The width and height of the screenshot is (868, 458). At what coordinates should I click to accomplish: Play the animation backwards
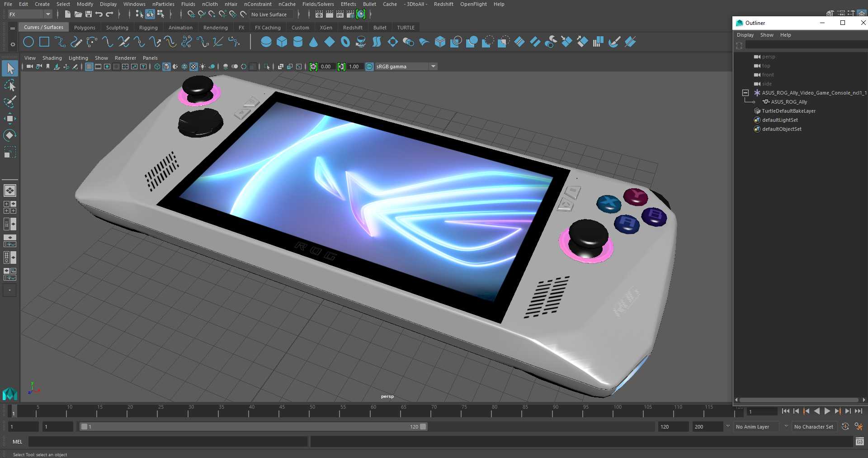point(816,411)
